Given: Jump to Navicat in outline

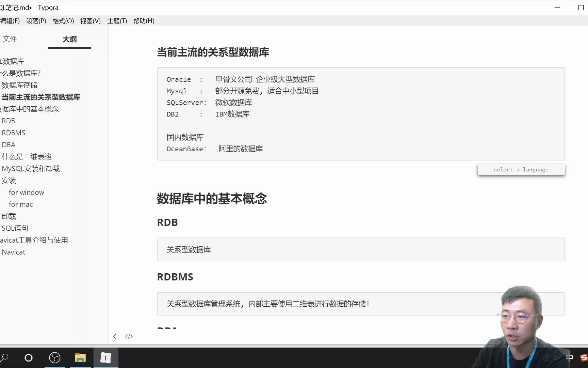Looking at the screenshot, I should point(14,252).
